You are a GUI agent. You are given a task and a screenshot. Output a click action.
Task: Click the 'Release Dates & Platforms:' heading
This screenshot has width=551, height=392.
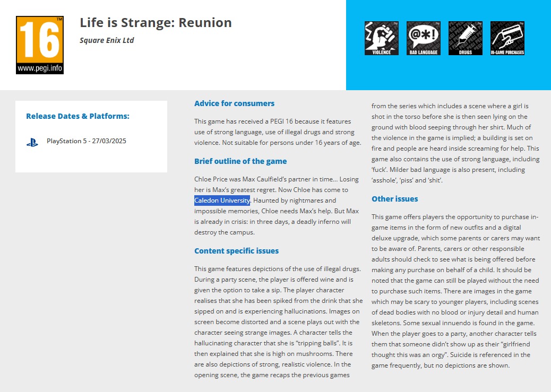click(x=78, y=116)
